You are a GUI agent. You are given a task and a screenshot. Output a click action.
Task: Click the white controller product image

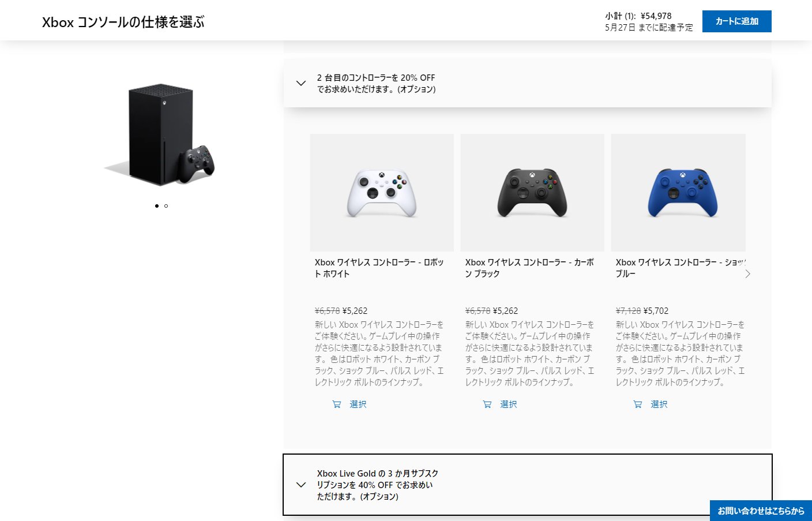382,193
